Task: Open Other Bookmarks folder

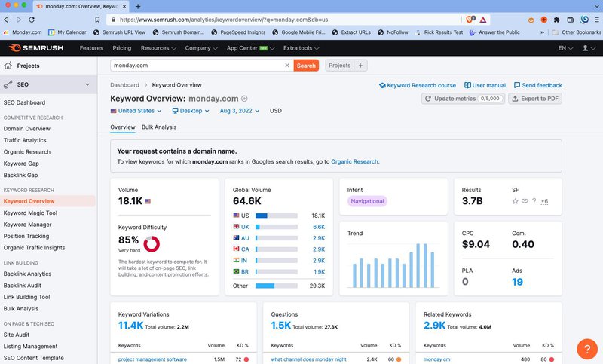Action: (x=577, y=32)
